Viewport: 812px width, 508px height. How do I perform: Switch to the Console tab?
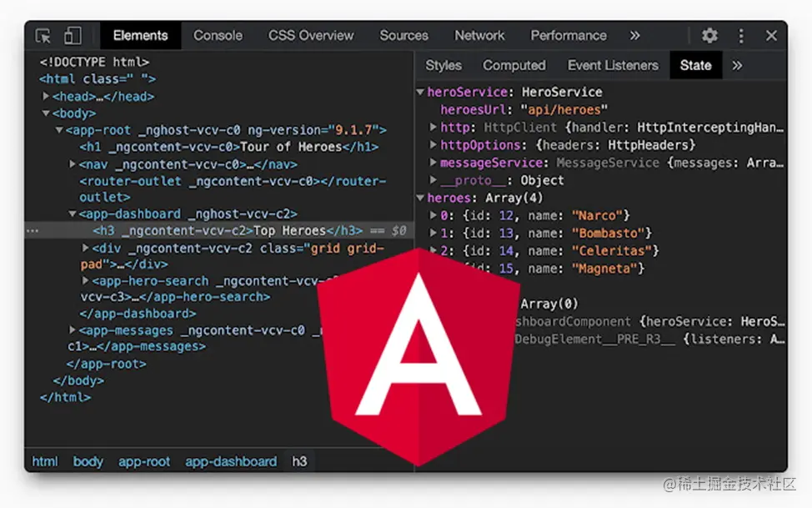(218, 36)
